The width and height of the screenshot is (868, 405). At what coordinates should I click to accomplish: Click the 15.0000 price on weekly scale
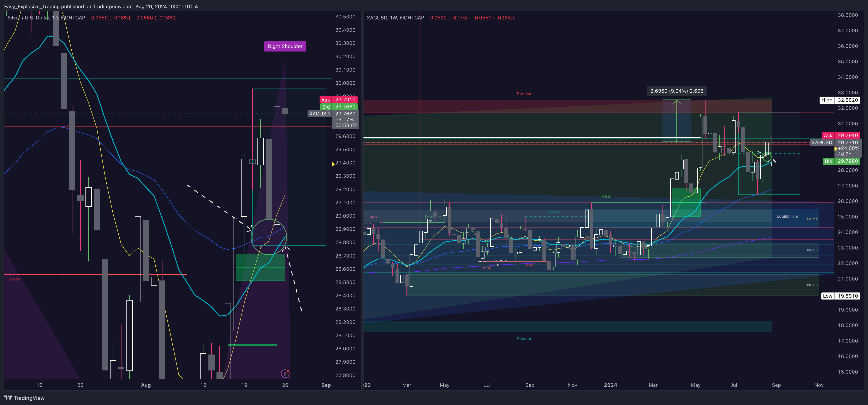click(848, 372)
